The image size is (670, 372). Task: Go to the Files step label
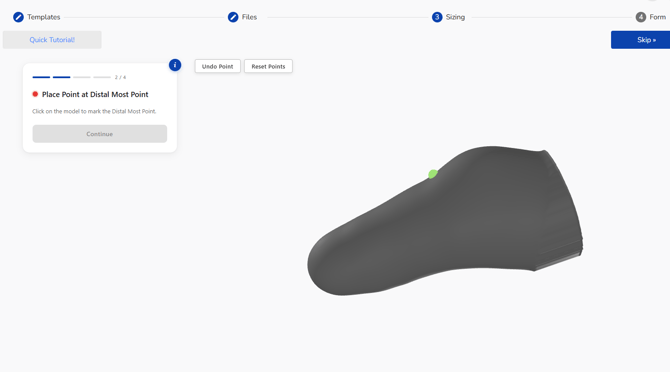tap(249, 17)
